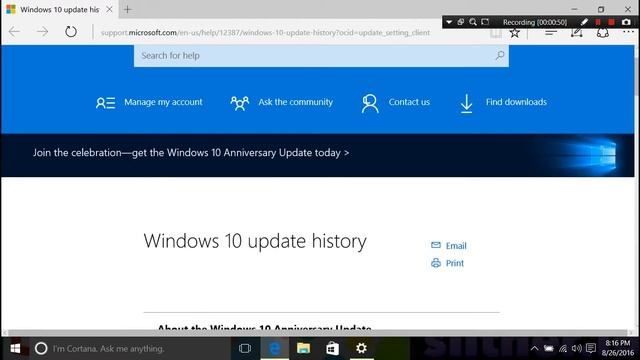Click the horizontal scrollbar at page bottom

[317, 333]
